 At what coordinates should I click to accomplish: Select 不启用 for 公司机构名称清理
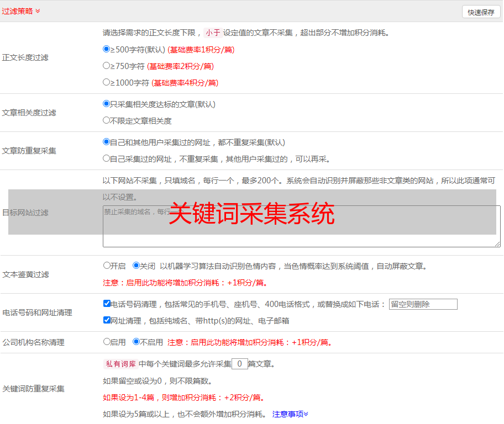tap(136, 342)
